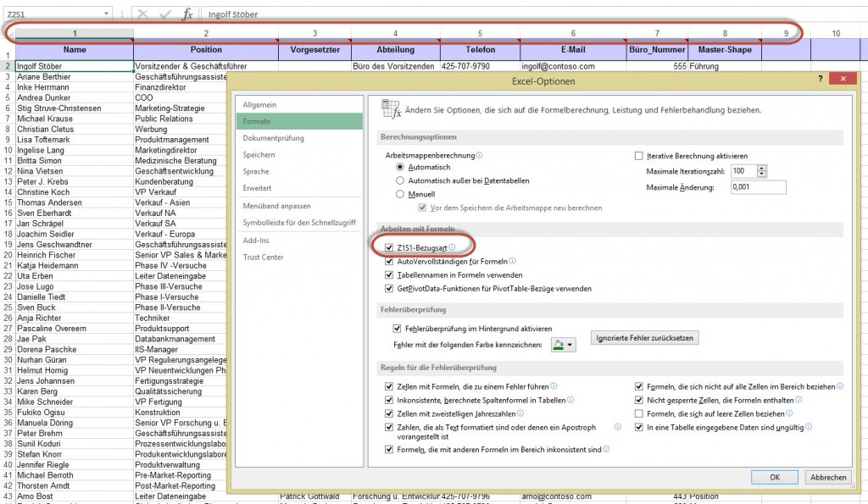The width and height of the screenshot is (868, 504).
Task: Click info icon after leere Zellen option
Action: pyautogui.click(x=789, y=413)
